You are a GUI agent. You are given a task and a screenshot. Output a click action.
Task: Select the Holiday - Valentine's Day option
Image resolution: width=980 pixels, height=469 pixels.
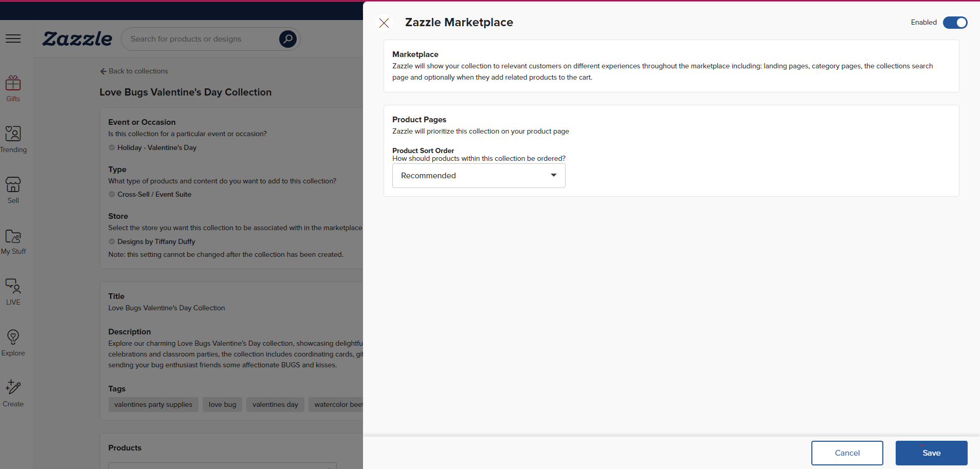[153, 148]
